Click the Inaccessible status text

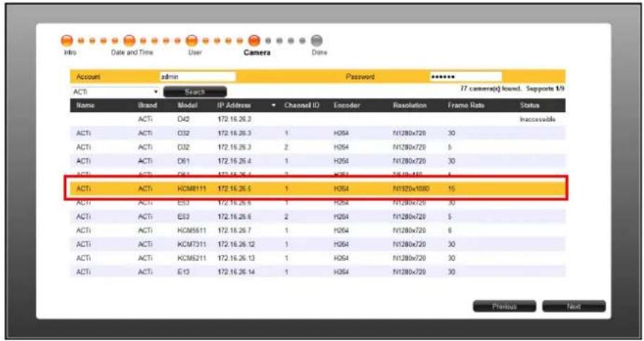point(538,119)
